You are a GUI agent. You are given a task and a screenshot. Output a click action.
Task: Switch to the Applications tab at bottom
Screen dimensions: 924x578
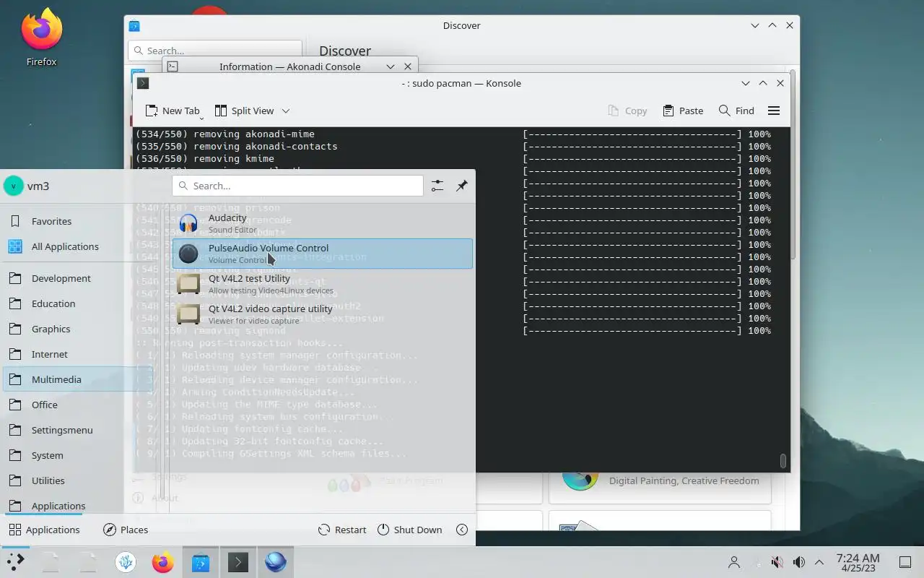point(44,530)
